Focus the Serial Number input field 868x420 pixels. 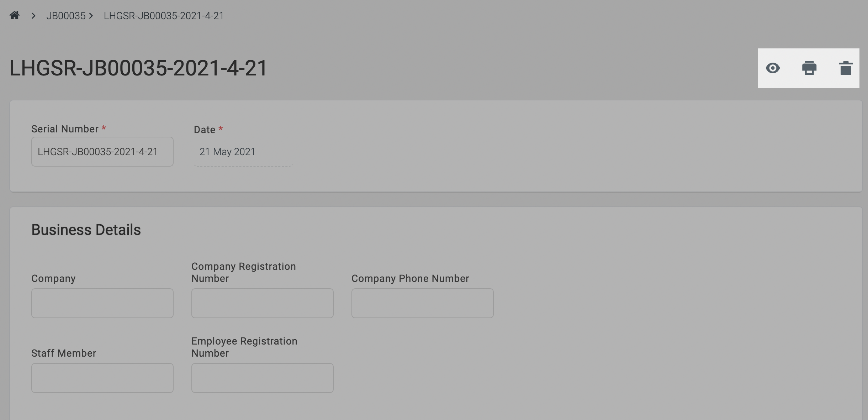tap(102, 152)
